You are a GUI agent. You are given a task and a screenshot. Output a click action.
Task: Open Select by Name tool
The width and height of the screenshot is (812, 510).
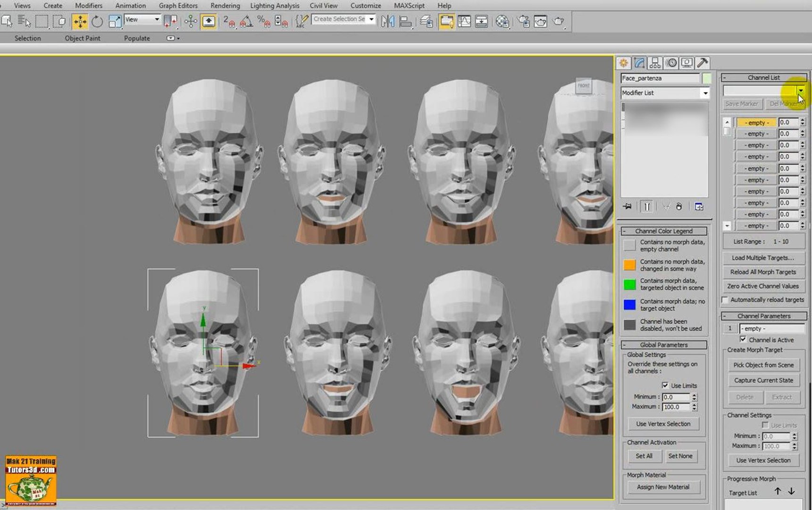(x=24, y=21)
